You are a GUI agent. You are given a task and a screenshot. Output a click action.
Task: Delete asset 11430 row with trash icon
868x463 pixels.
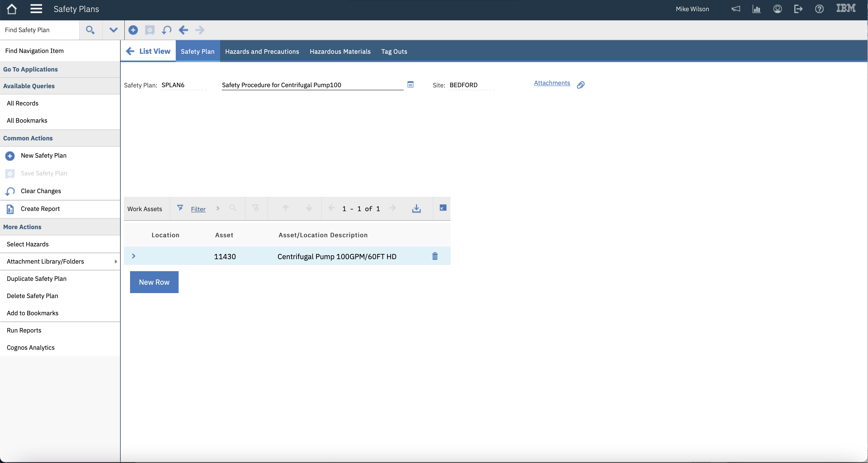[435, 256]
